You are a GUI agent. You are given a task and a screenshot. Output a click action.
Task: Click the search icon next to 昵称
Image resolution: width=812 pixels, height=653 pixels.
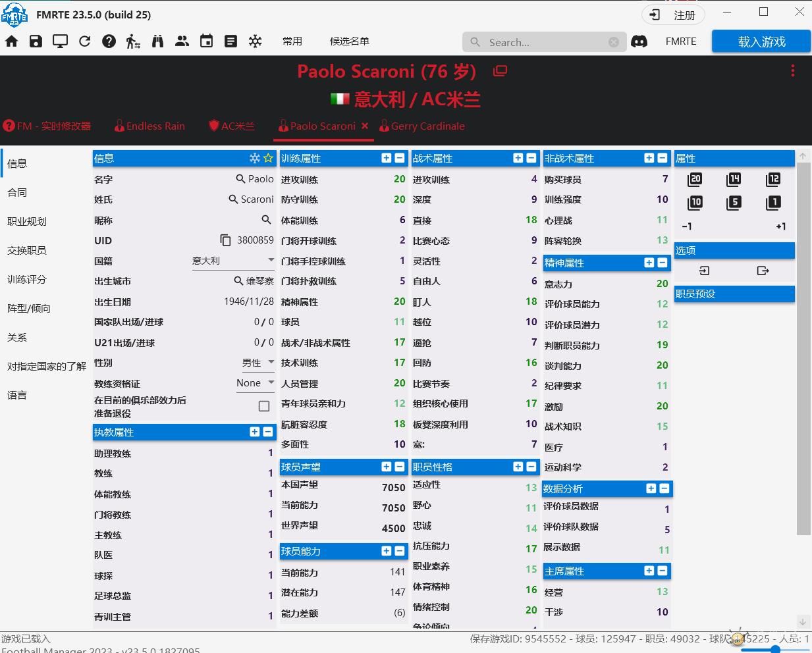(x=267, y=220)
